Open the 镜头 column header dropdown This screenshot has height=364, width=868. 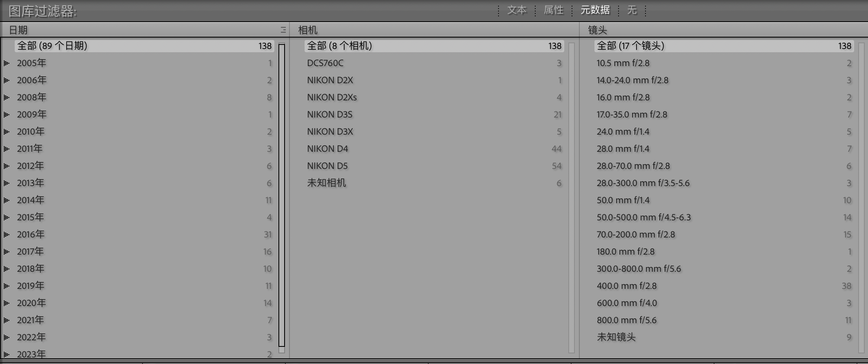[x=598, y=30]
